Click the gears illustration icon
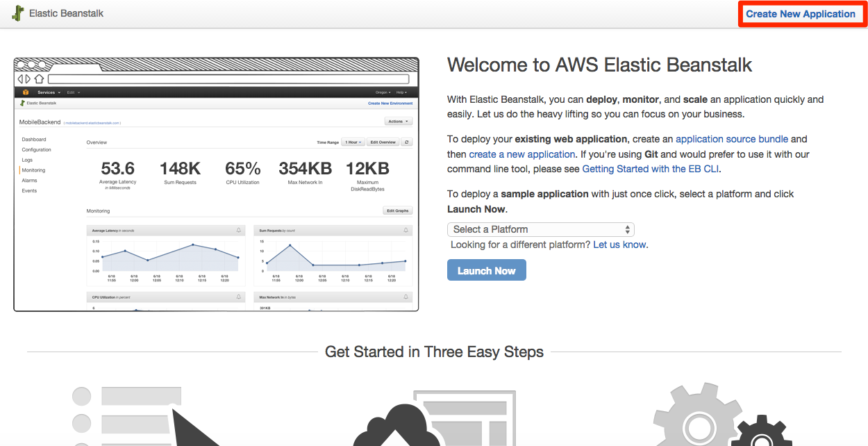This screenshot has height=446, width=868. [x=712, y=415]
